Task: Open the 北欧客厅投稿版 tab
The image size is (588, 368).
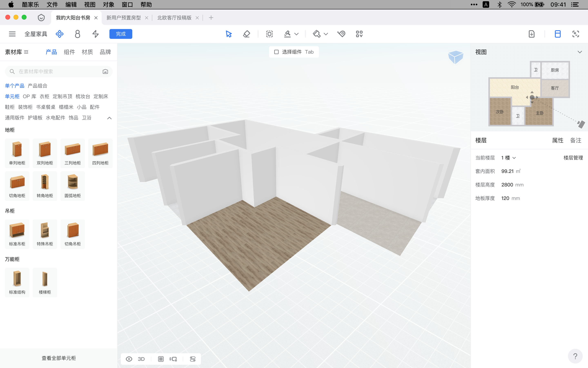Action: 174,18
